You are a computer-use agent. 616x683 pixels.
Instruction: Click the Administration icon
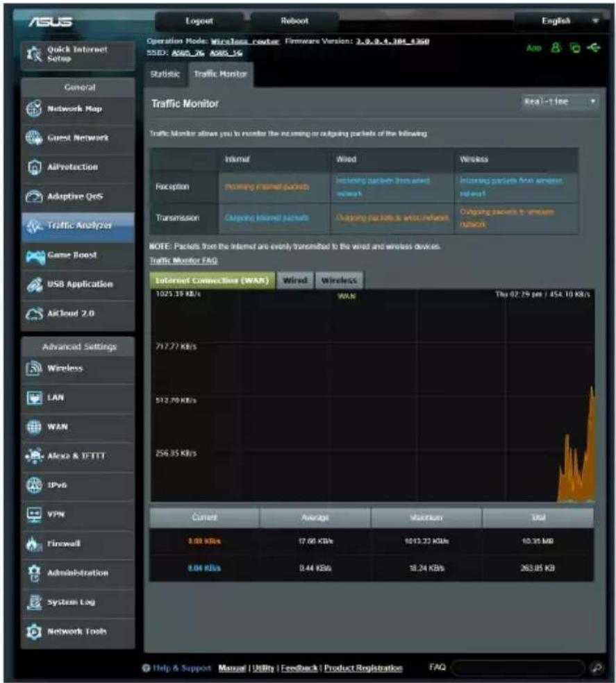(34, 573)
